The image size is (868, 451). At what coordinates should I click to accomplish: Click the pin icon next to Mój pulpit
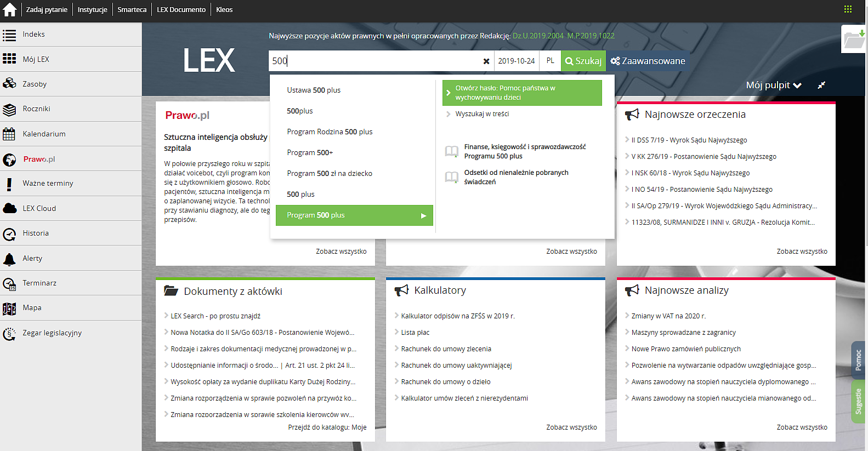(x=821, y=85)
